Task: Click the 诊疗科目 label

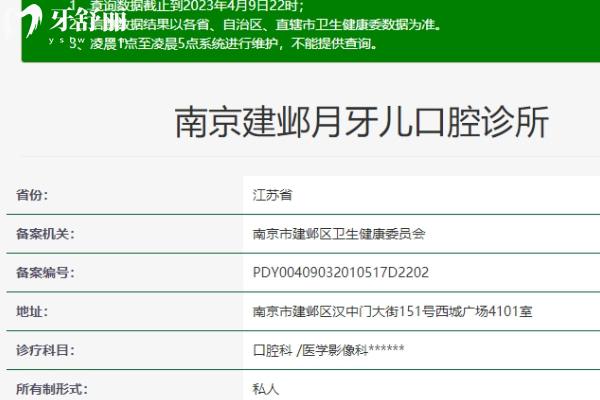Action: (x=45, y=350)
